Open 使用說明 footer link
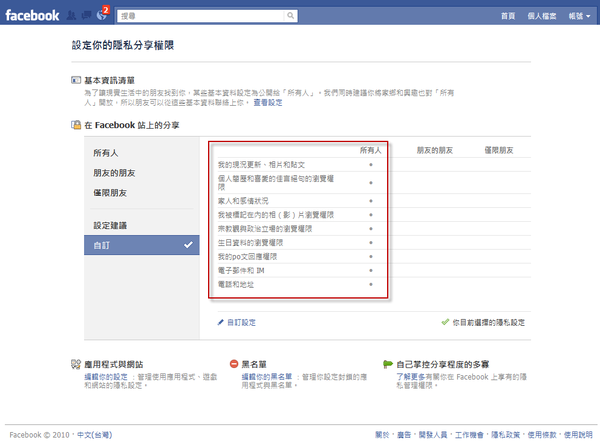This screenshot has height=446, width=600. coord(578,435)
